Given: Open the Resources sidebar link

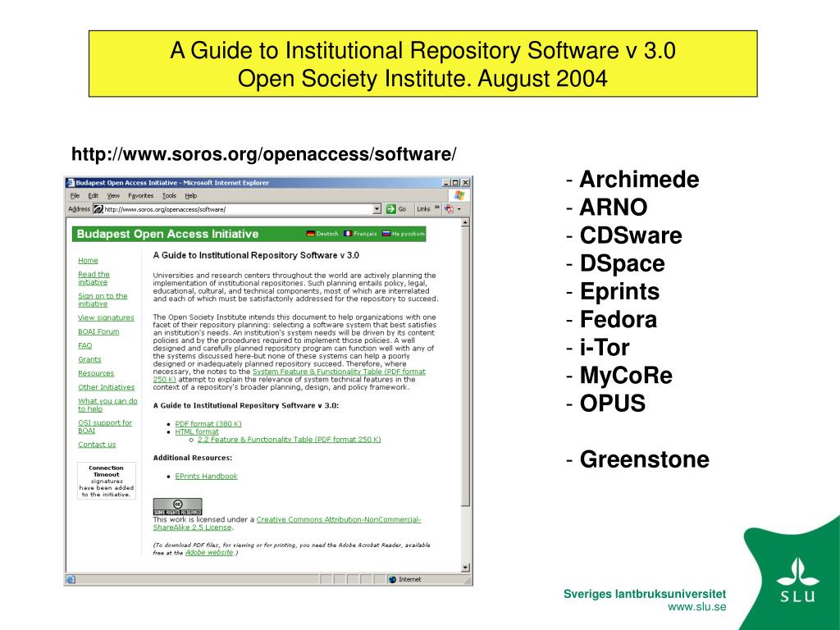Looking at the screenshot, I should pyautogui.click(x=96, y=373).
